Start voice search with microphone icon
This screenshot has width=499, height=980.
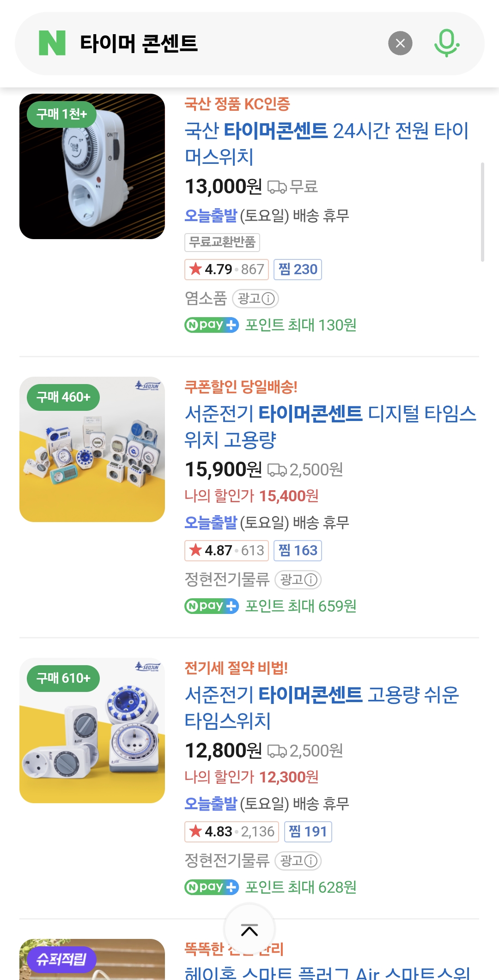[446, 43]
